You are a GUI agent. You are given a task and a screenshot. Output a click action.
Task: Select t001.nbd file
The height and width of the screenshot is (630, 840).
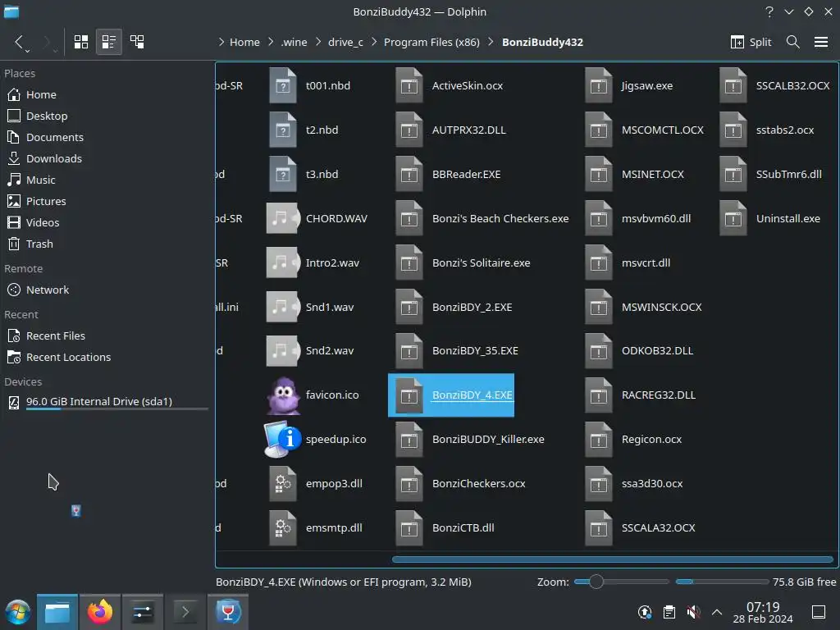(309, 85)
